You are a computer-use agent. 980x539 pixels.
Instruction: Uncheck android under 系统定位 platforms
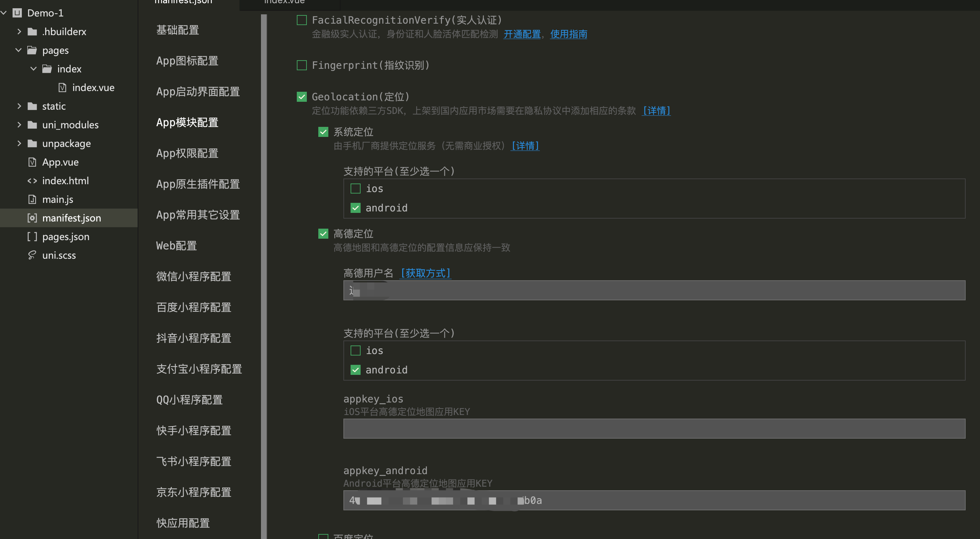click(356, 208)
